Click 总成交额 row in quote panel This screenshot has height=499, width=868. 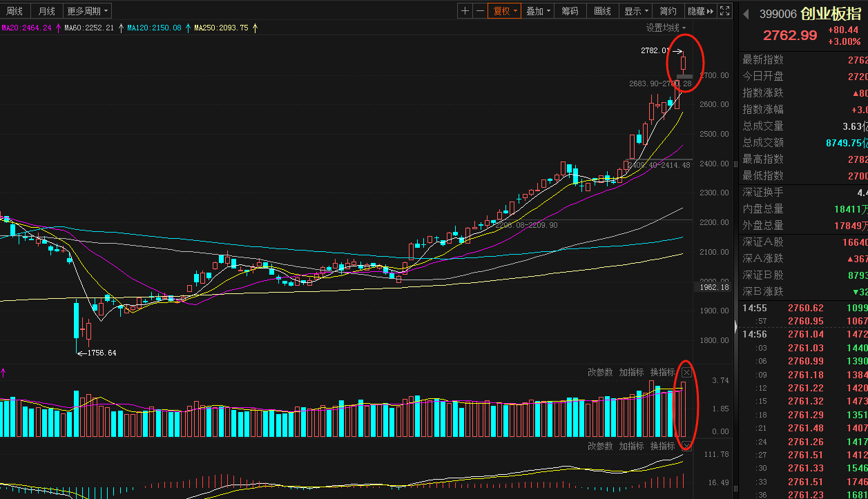(804, 142)
